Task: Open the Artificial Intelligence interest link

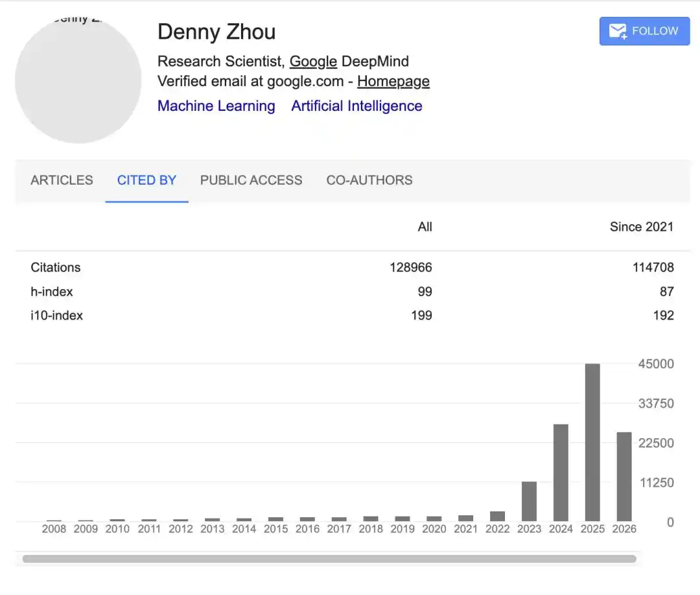Action: (356, 106)
